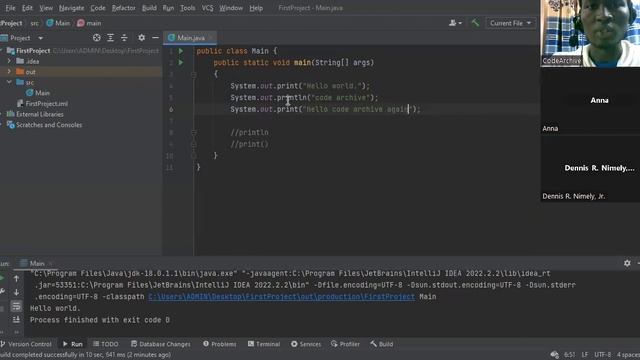Toggle soft-wrap in Run console

point(16,306)
